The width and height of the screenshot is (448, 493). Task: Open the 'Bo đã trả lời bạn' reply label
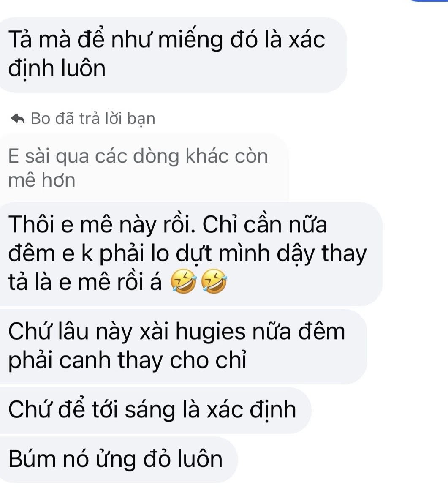pyautogui.click(x=83, y=119)
